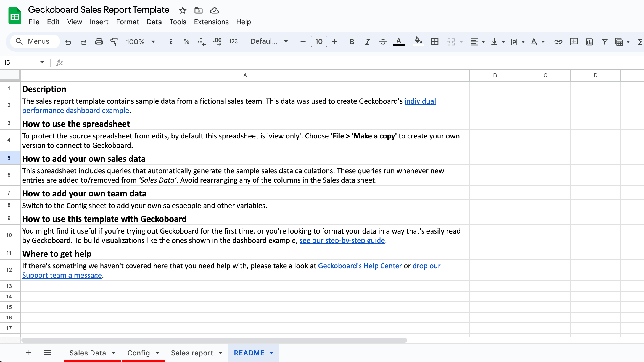The image size is (644, 362).
Task: Format selected cell as percent
Action: pos(186,41)
